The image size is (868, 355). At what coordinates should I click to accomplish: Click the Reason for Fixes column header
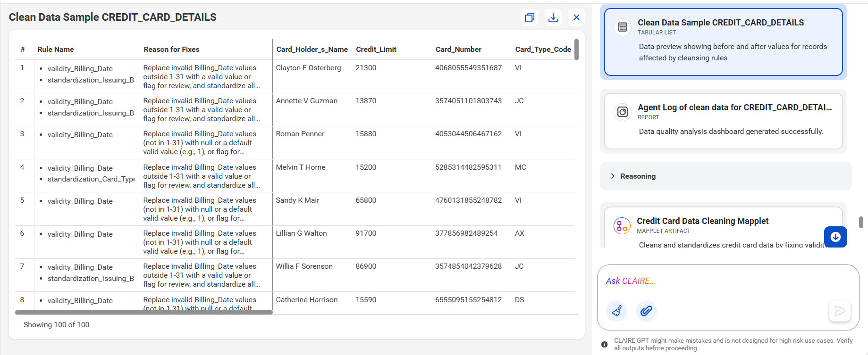click(x=171, y=50)
